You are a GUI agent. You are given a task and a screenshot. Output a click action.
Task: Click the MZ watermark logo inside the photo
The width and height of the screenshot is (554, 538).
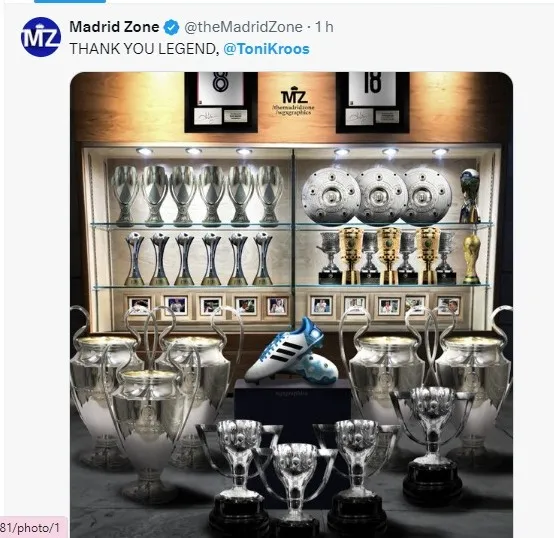coord(294,100)
